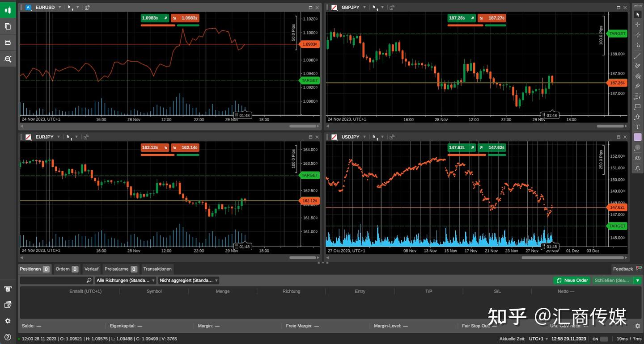Click GBPJPY sell price 187.26 button

click(462, 18)
